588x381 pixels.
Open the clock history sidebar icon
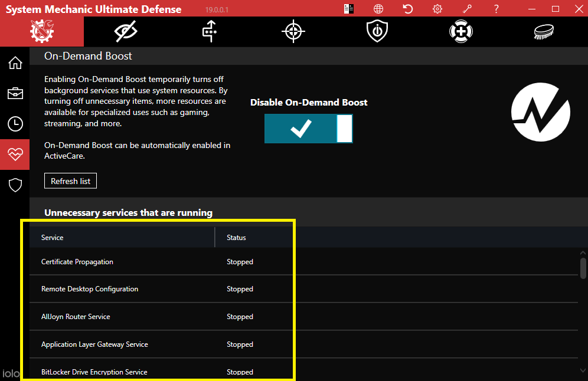click(x=15, y=124)
